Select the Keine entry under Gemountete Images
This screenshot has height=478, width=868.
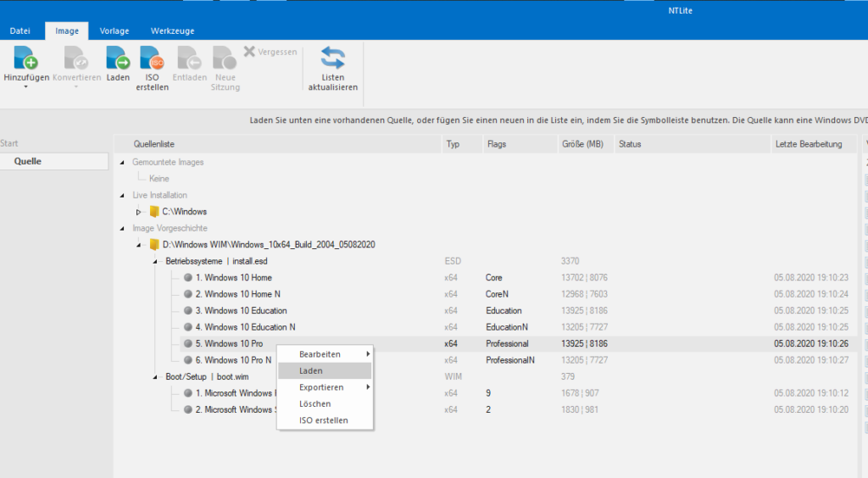pyautogui.click(x=159, y=179)
